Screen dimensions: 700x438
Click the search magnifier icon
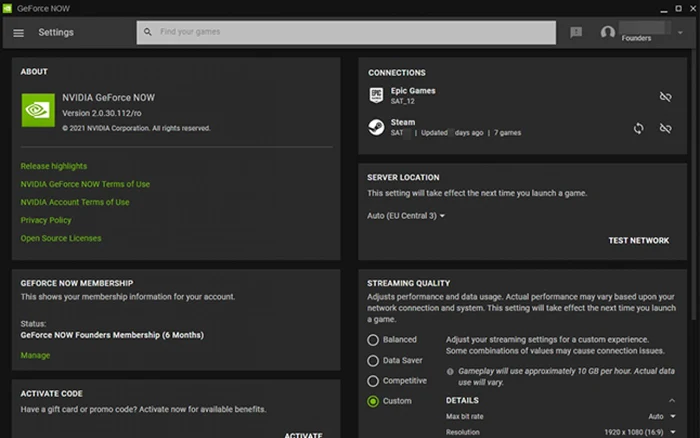coord(148,32)
